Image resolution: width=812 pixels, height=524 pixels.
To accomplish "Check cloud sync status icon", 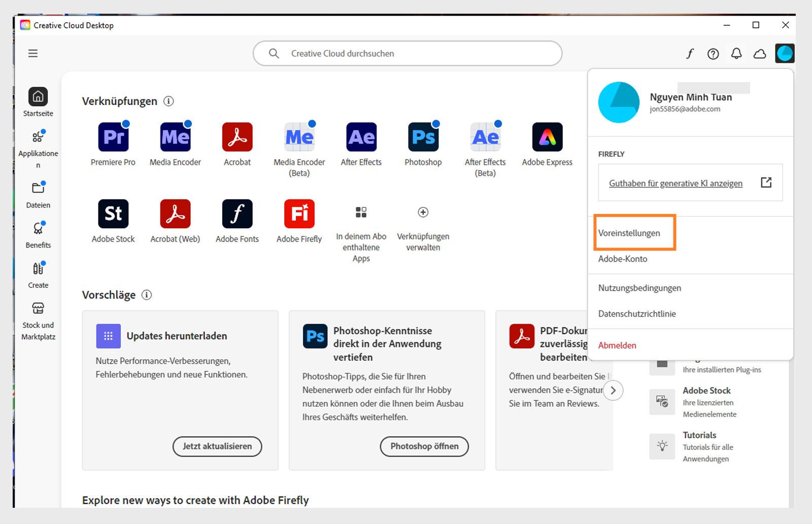I will pyautogui.click(x=760, y=53).
